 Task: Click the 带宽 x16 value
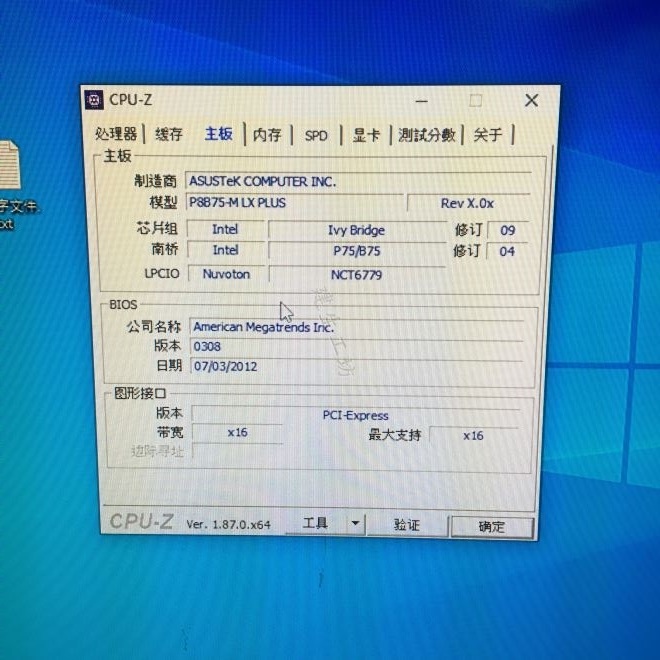[237, 433]
